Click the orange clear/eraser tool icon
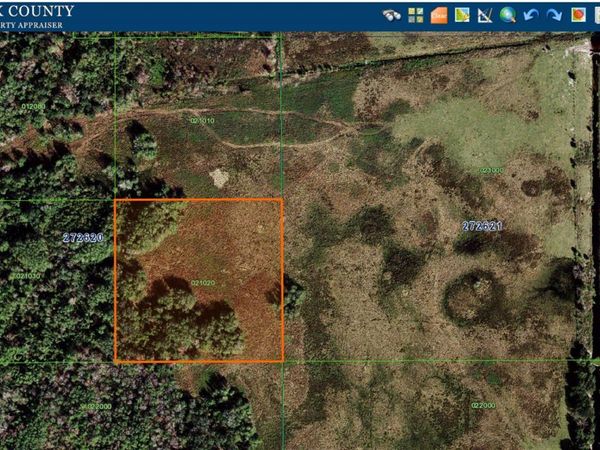The image size is (600, 450). point(439,15)
